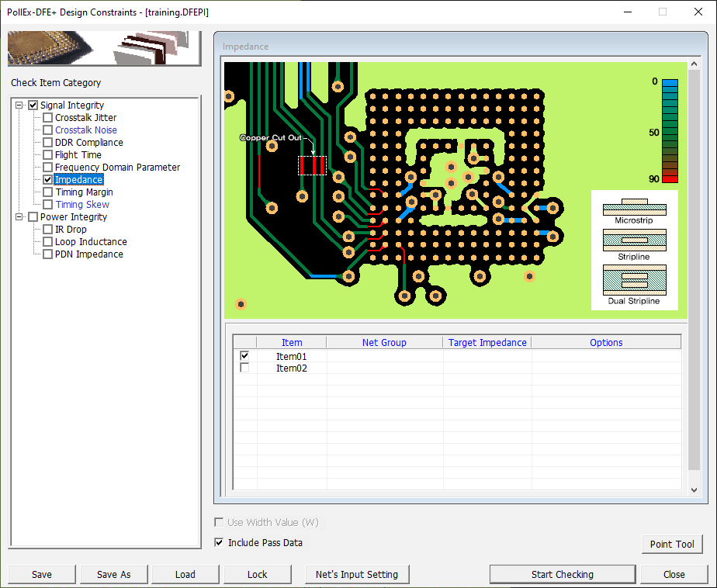Click the Net Group column header
Image resolution: width=717 pixels, height=588 pixels.
384,342
